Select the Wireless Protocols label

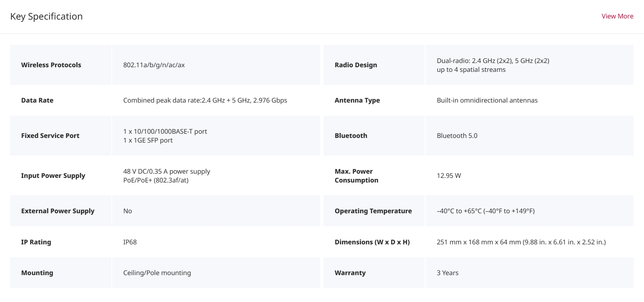[x=51, y=65]
